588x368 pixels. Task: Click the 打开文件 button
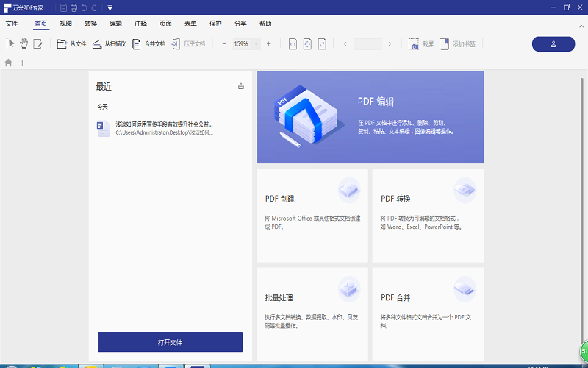[170, 342]
